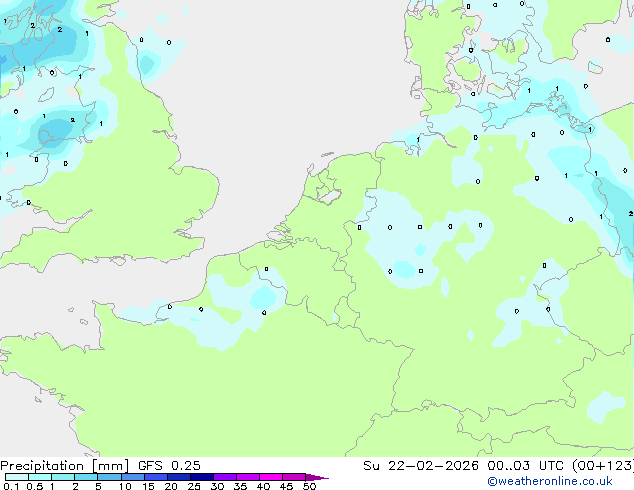Screen dimensions: 634x490
Task: Select the 40–45 mm magenta swatch
Action: 271,477
